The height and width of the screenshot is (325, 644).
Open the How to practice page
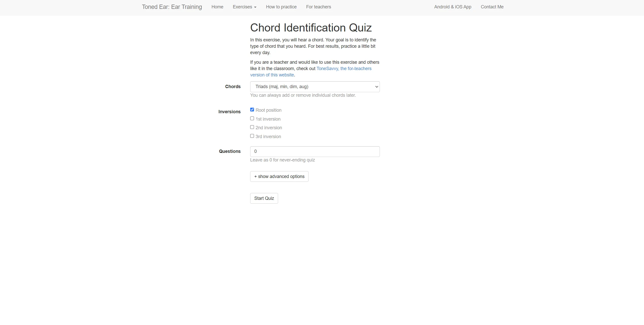(x=281, y=7)
